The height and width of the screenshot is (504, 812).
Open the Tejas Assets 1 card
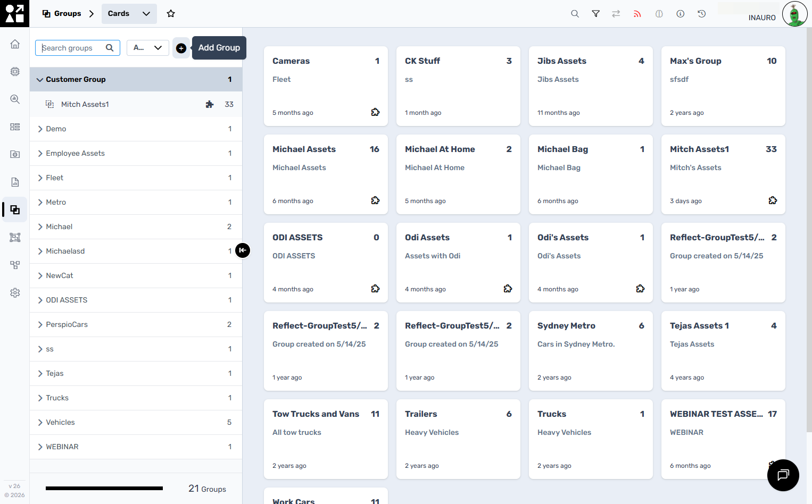pos(723,351)
